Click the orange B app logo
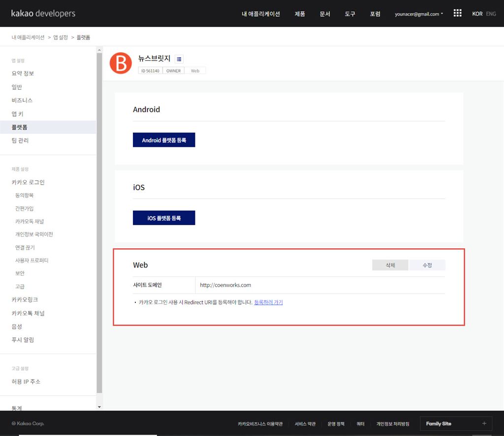The width and height of the screenshot is (504, 436). click(121, 63)
